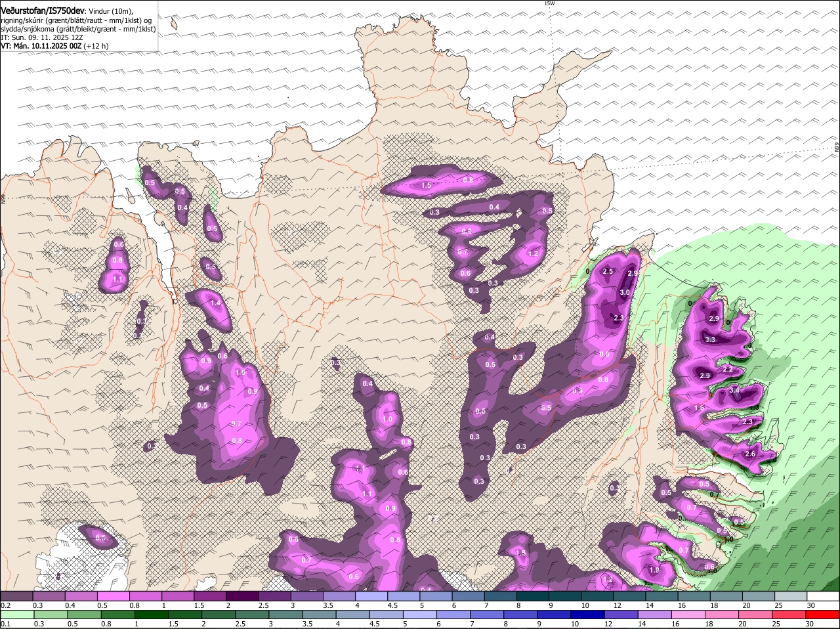Click the 1.9 value label on the map
The image size is (840, 629).
(654, 571)
